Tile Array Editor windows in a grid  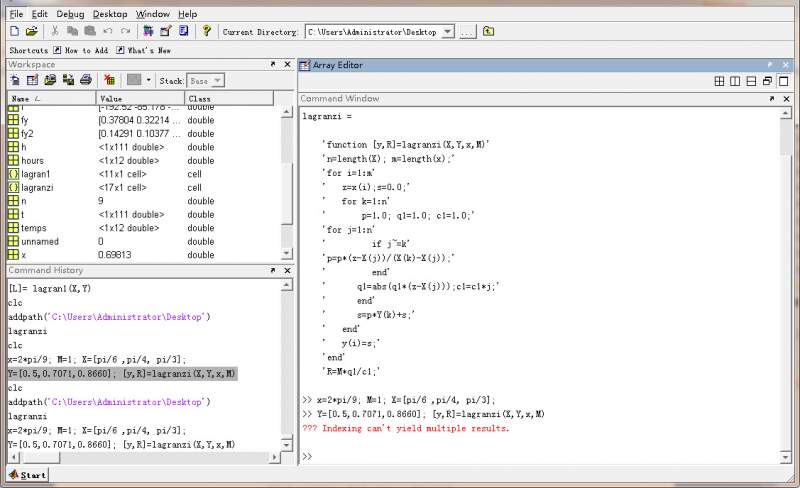718,80
